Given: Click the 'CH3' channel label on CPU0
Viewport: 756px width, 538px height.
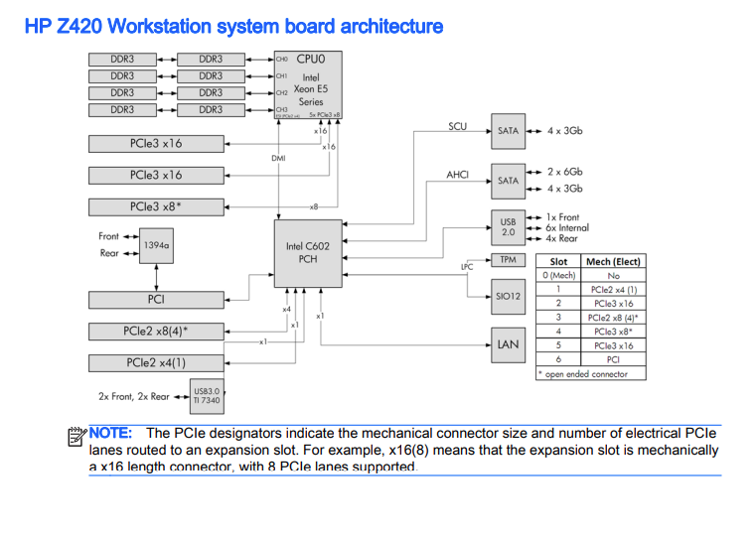Looking at the screenshot, I should coord(281,110).
